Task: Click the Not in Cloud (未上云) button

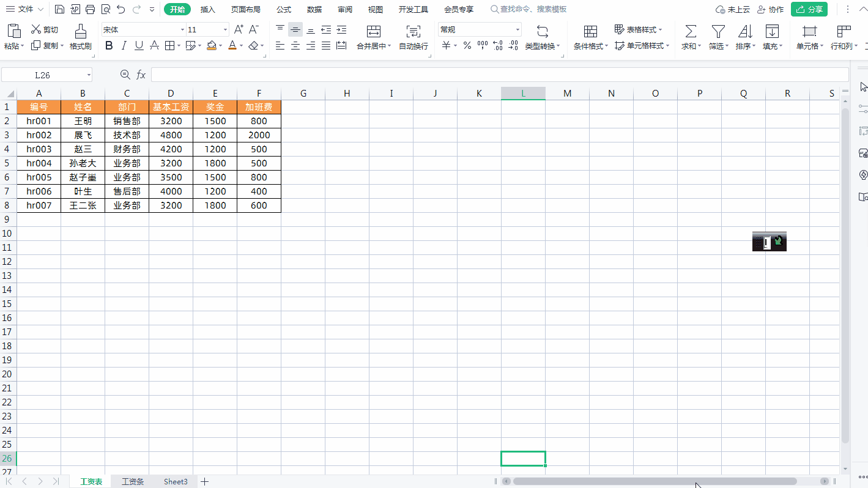Action: click(733, 9)
